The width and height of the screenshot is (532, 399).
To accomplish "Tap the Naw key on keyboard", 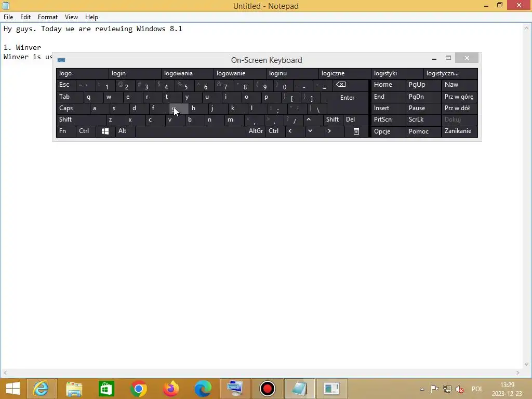I will (x=459, y=85).
